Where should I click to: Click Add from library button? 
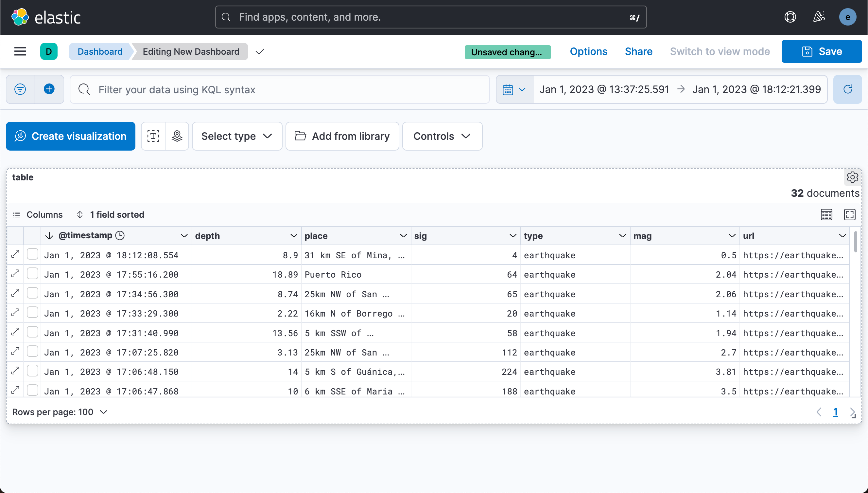point(342,136)
